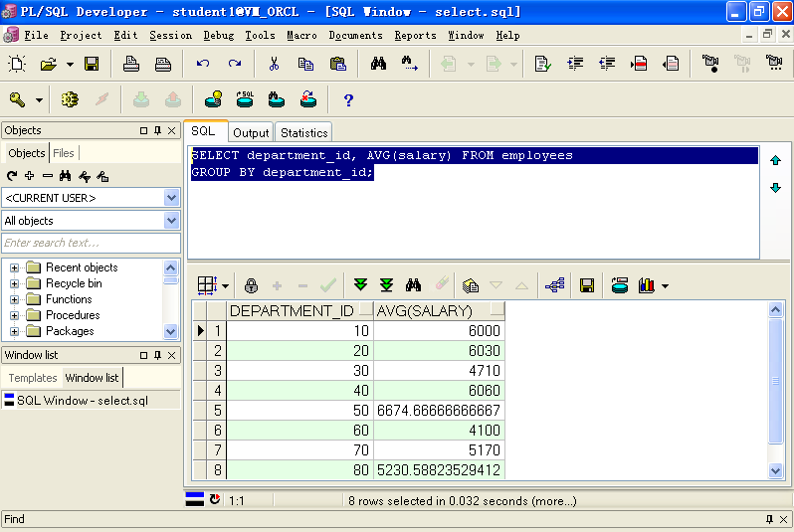The height and width of the screenshot is (532, 794).
Task: Click the Execute gear icon
Action: click(70, 99)
